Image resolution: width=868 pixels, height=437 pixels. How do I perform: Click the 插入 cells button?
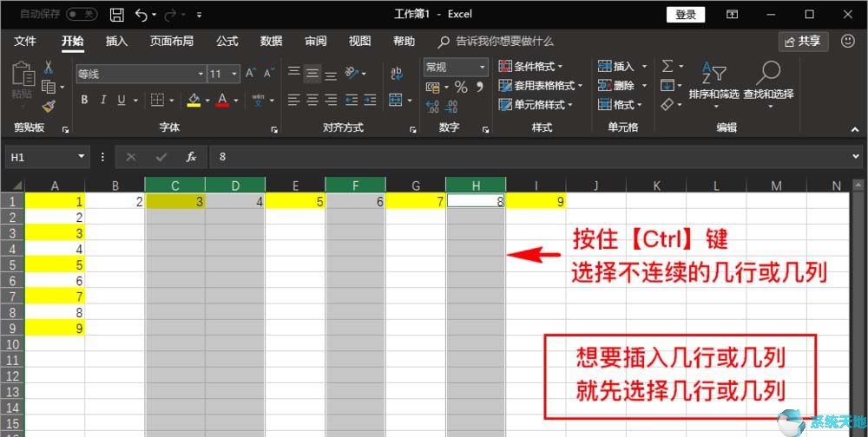pos(622,67)
